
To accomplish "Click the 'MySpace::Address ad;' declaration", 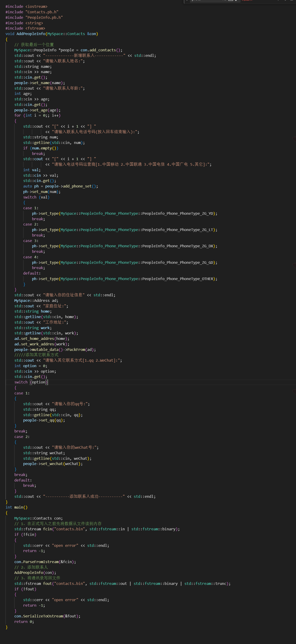I will tap(36, 300).
